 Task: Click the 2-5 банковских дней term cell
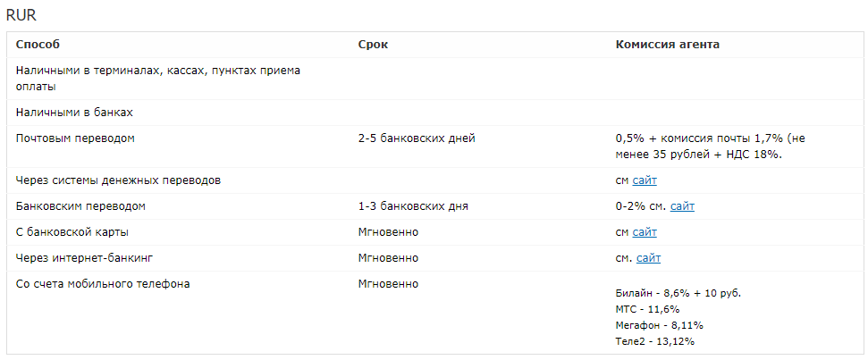[417, 138]
